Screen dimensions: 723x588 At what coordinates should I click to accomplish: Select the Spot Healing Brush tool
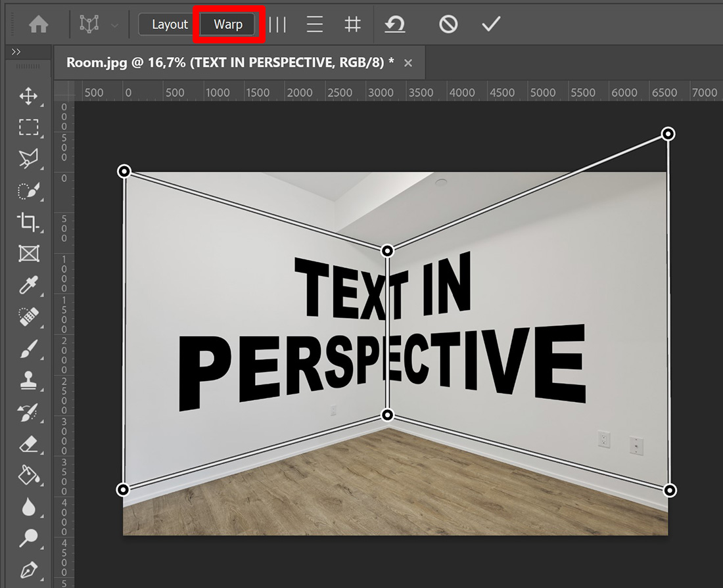pyautogui.click(x=29, y=316)
